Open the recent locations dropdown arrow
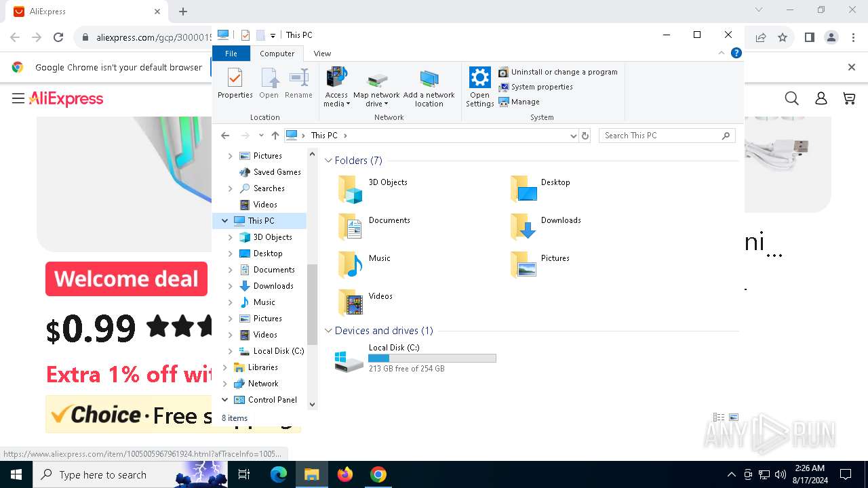This screenshot has height=488, width=868. [261, 136]
